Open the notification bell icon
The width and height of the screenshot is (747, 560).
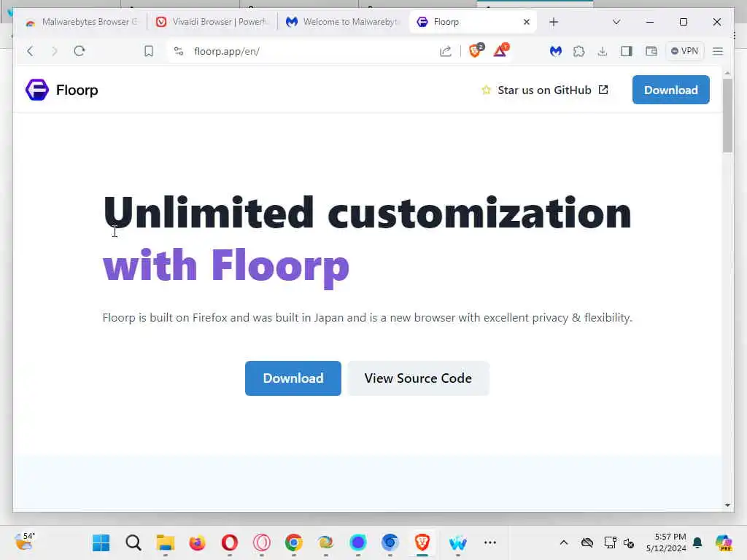(x=697, y=542)
